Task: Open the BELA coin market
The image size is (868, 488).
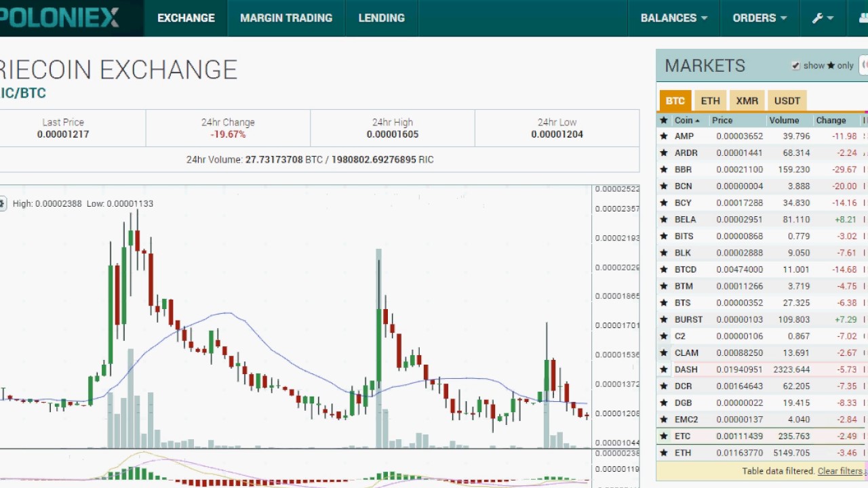Action: 685,220
